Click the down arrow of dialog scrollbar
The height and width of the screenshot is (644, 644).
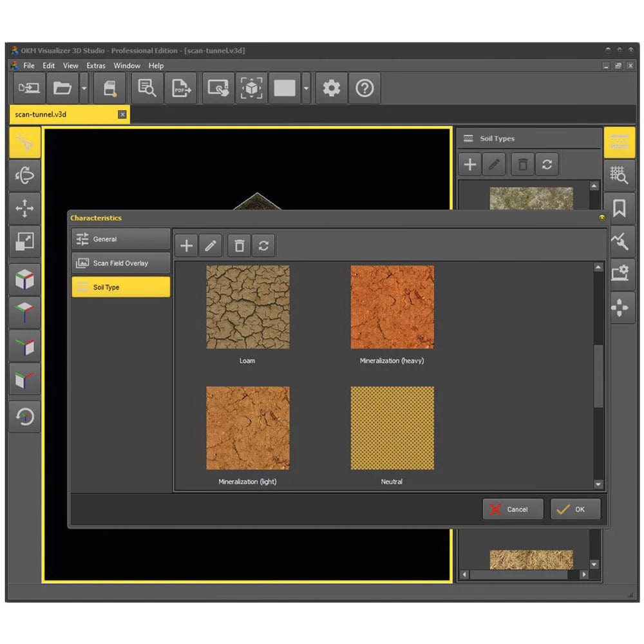tap(598, 484)
